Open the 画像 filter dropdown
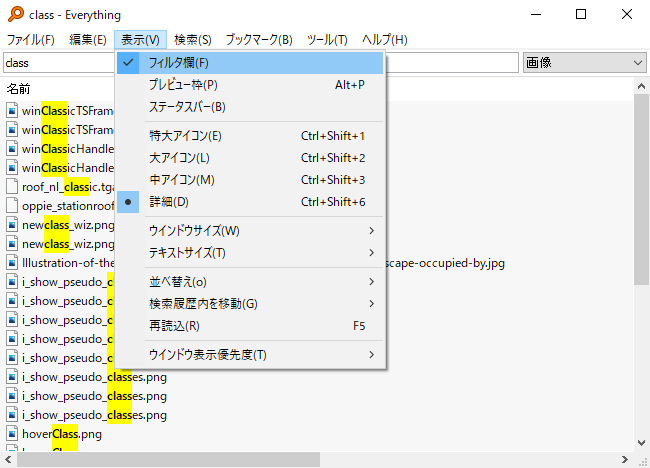The image size is (650, 468). coord(585,63)
